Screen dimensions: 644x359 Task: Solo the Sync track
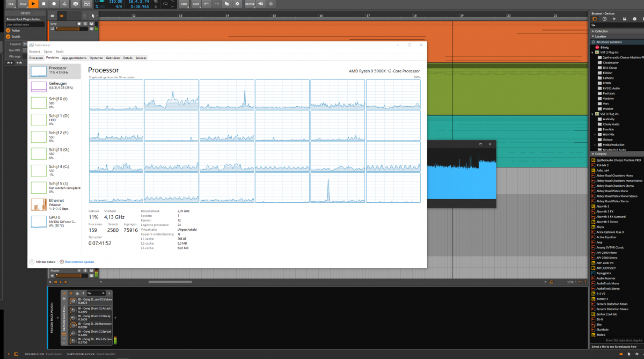coord(85,24)
